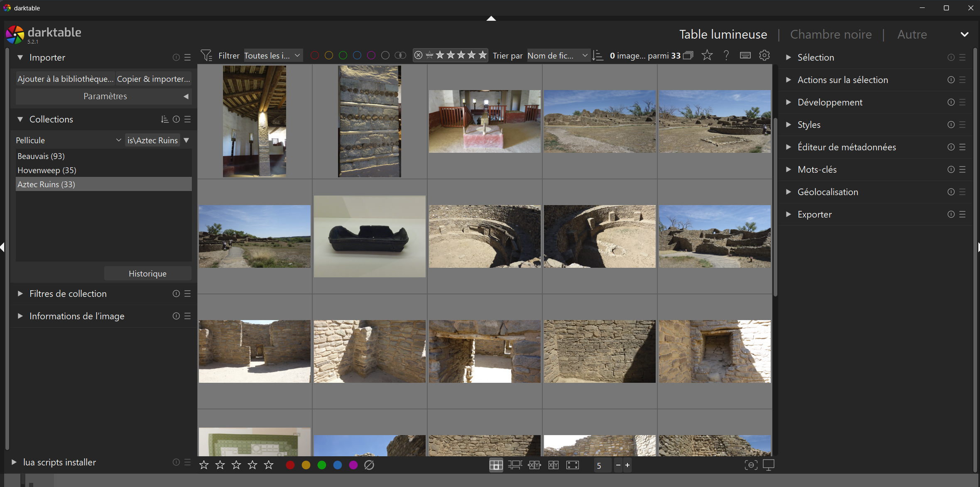980x487 pixels.
Task: Select the zoomable lighttable layout icon
Action: [515, 465]
